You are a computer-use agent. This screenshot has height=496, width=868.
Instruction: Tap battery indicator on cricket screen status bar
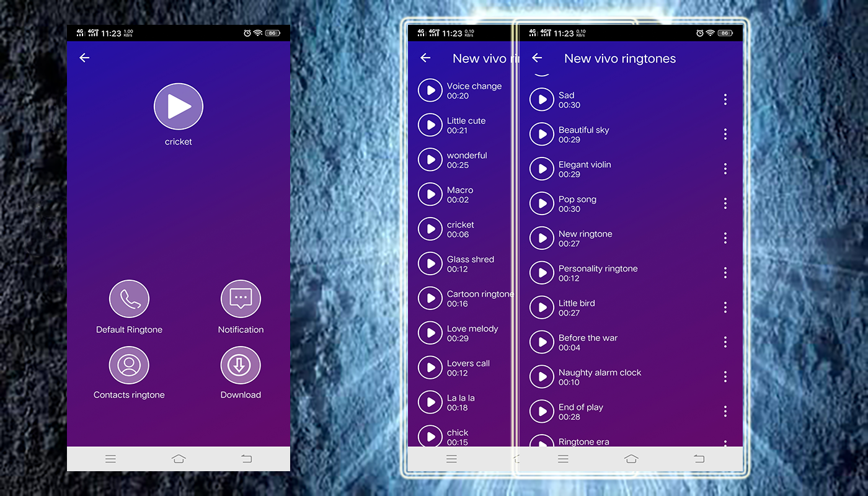pos(273,33)
